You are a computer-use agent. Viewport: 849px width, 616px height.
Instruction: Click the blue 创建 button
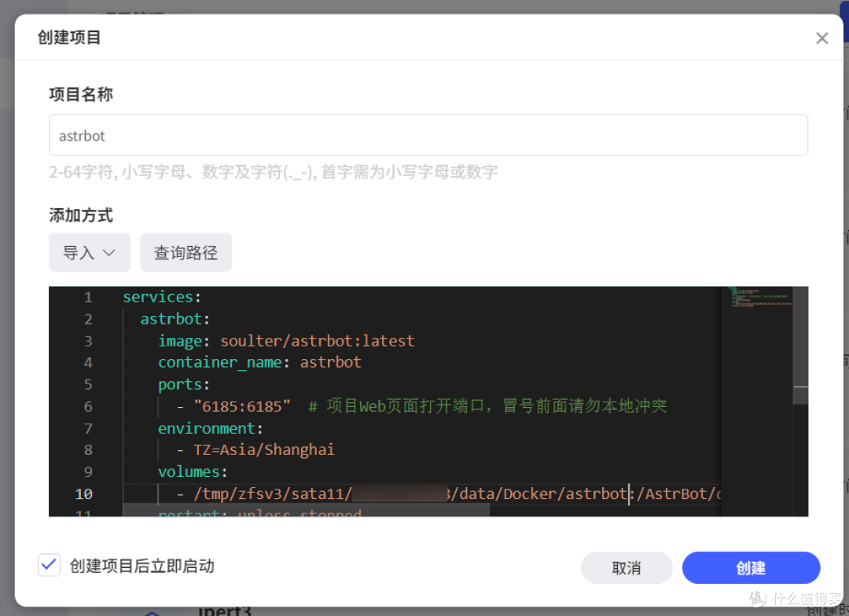click(751, 567)
